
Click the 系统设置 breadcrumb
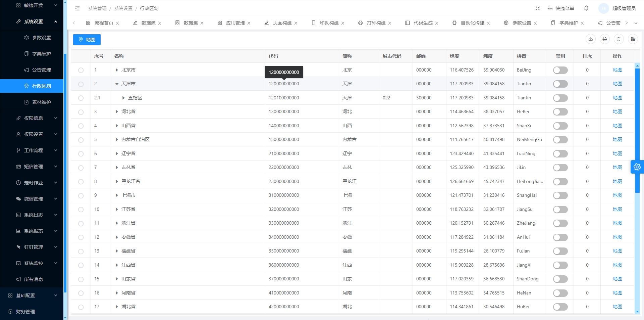(x=123, y=8)
